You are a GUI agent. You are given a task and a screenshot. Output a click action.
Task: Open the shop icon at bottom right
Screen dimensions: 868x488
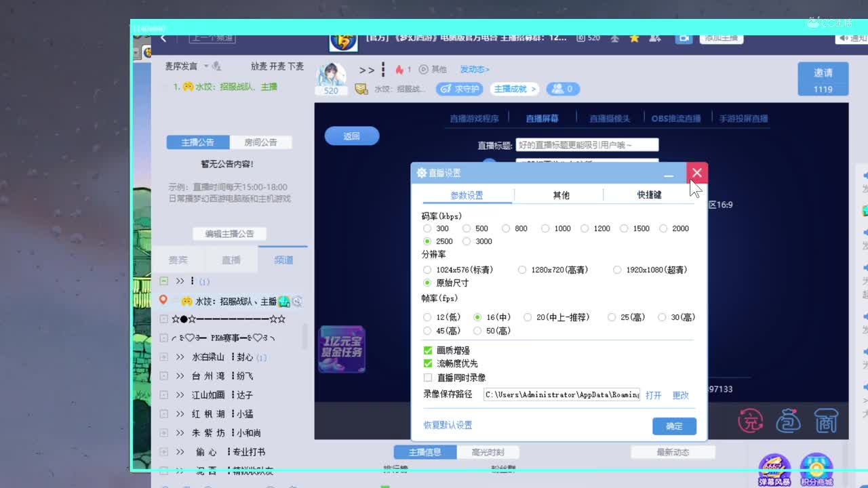point(826,422)
